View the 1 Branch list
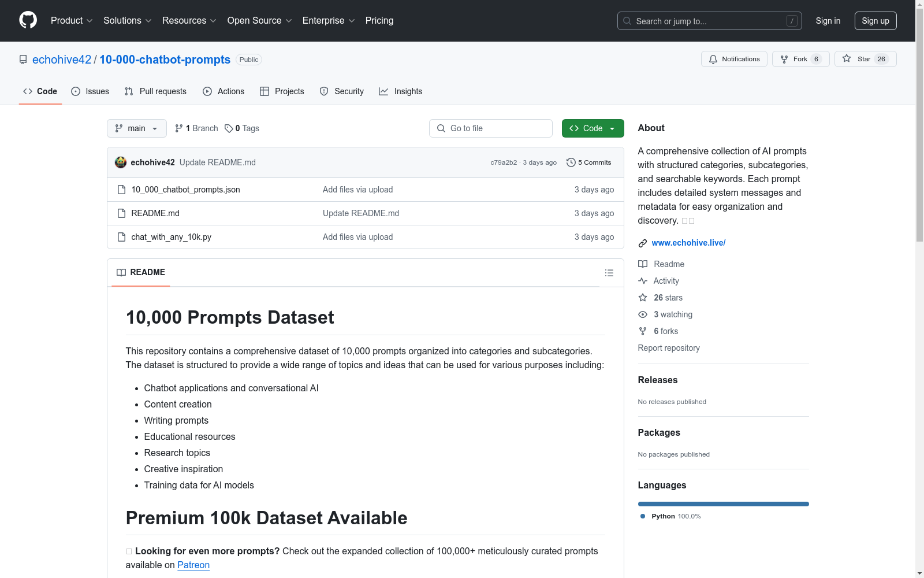The image size is (924, 578). pyautogui.click(x=196, y=128)
